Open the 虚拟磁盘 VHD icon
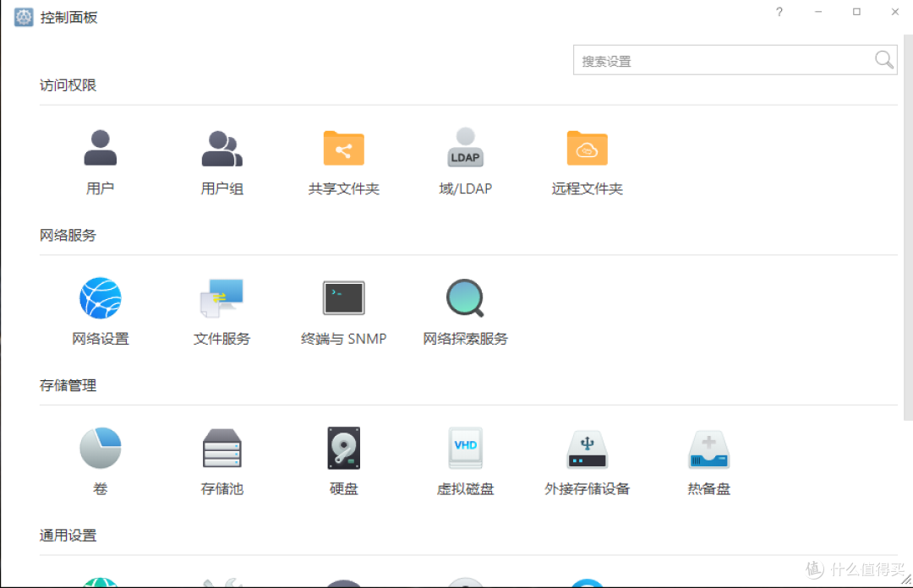 pos(465,448)
